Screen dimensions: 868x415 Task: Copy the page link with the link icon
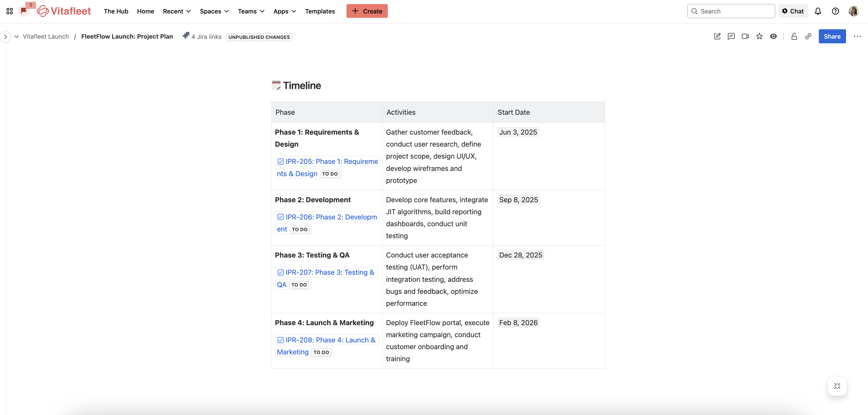(808, 36)
